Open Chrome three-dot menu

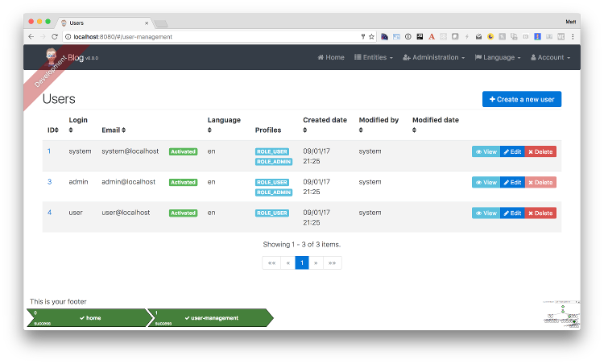pos(573,36)
